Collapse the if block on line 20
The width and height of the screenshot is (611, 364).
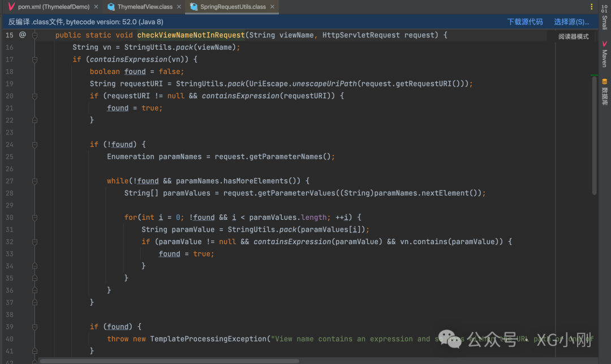(x=35, y=96)
